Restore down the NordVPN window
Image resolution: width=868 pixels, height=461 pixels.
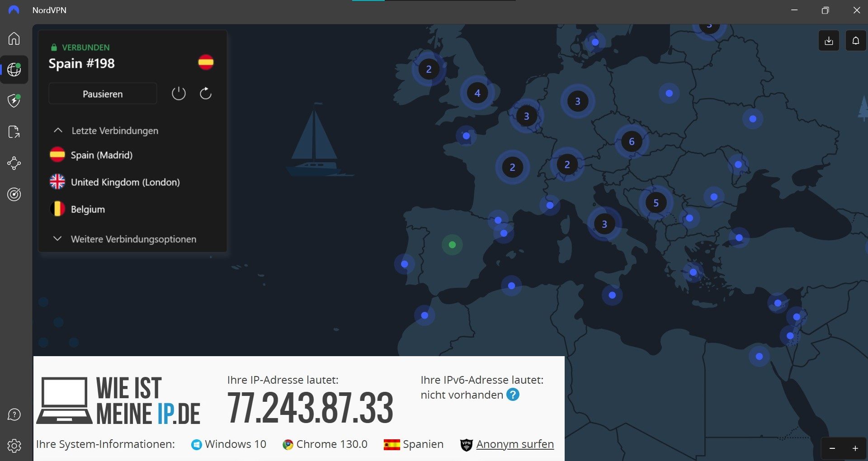825,10
